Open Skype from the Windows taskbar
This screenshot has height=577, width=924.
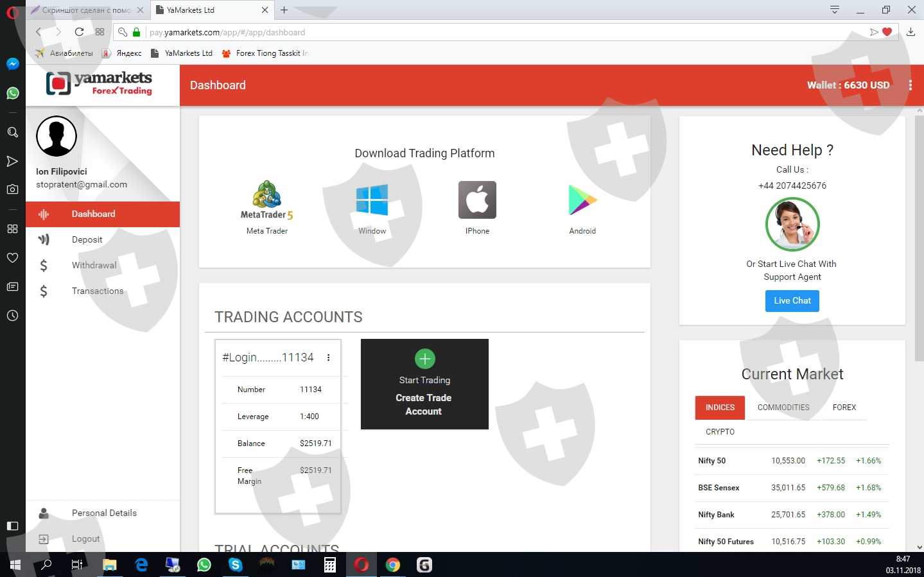(x=236, y=565)
